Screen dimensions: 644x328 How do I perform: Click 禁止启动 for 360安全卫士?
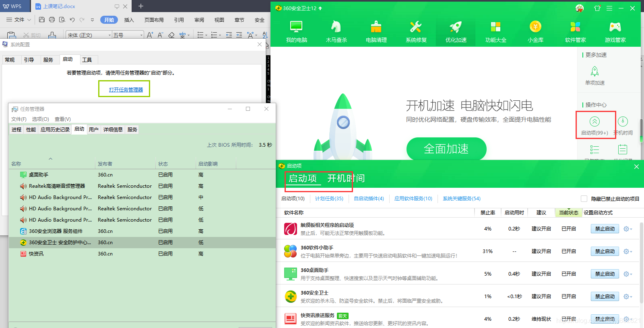[605, 297]
